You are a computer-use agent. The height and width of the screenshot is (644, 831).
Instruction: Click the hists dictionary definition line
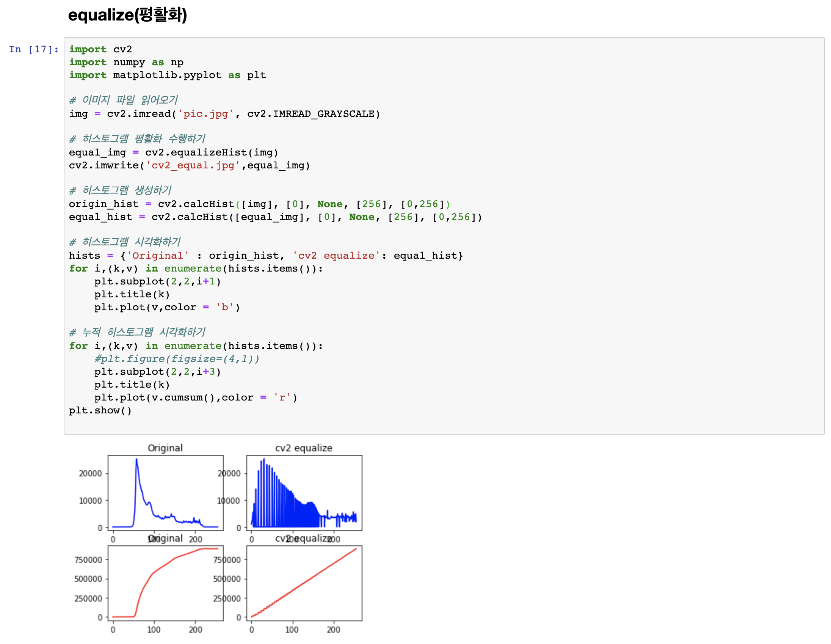tap(266, 256)
